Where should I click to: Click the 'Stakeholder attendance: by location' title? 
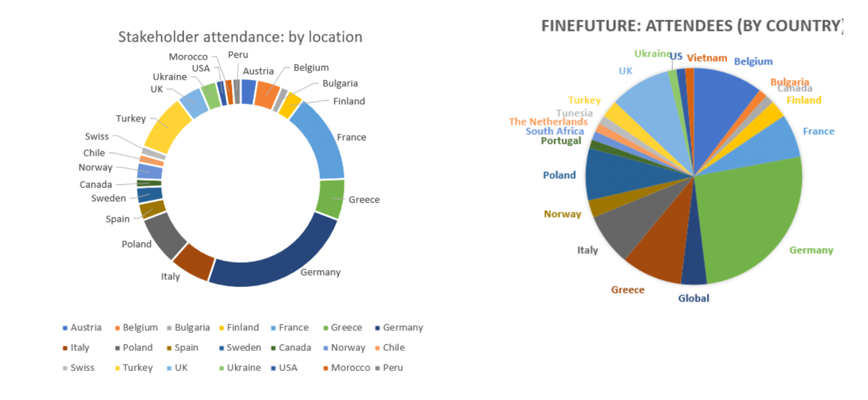tap(240, 37)
